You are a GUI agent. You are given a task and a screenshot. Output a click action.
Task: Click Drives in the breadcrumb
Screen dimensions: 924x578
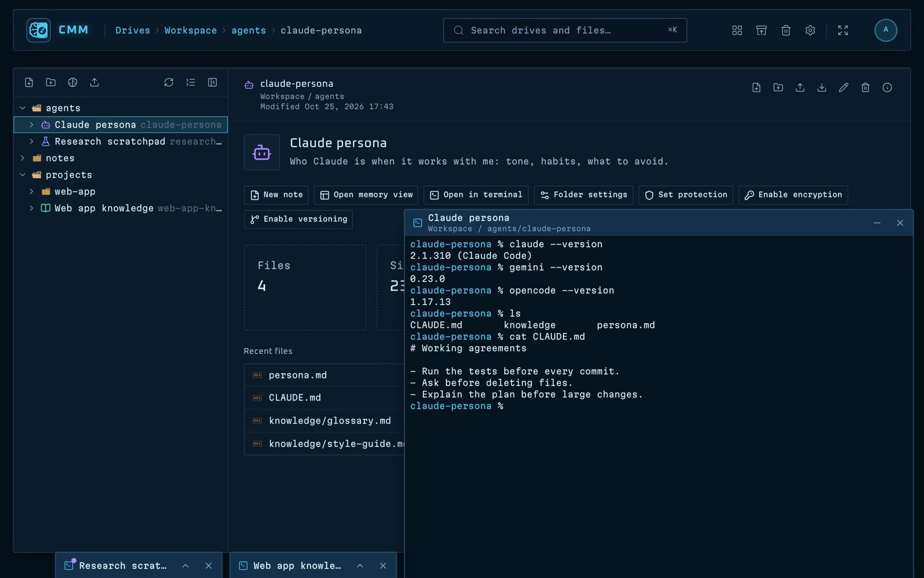click(132, 31)
